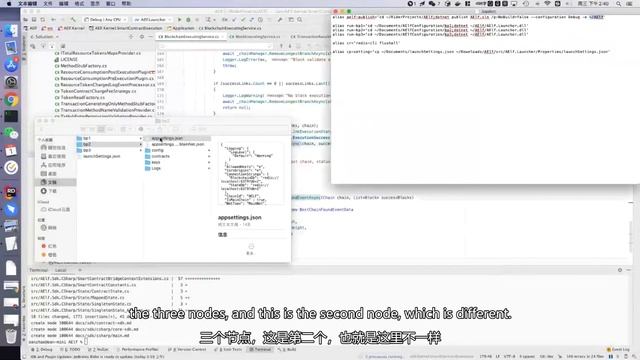Click Finder action gear toolbar icon

point(142,129)
